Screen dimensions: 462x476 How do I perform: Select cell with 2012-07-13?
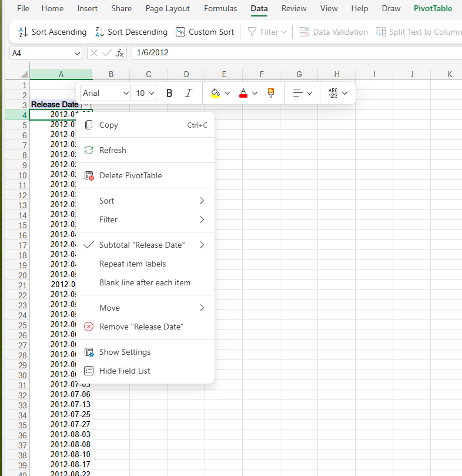(61, 404)
